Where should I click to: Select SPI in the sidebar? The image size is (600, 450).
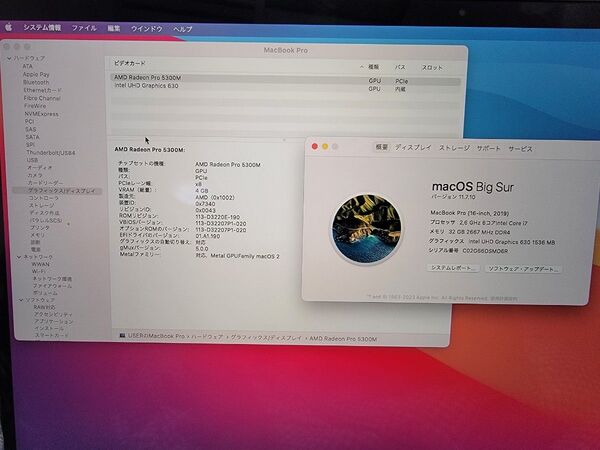[30, 145]
